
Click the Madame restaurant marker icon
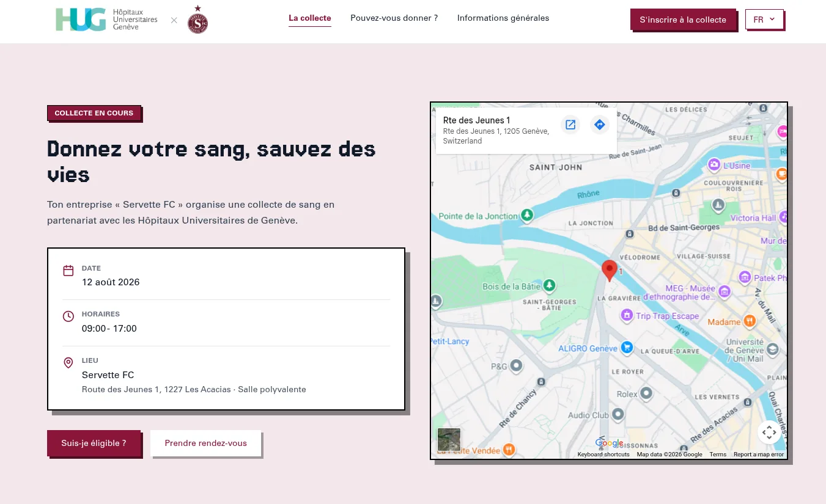point(750,321)
